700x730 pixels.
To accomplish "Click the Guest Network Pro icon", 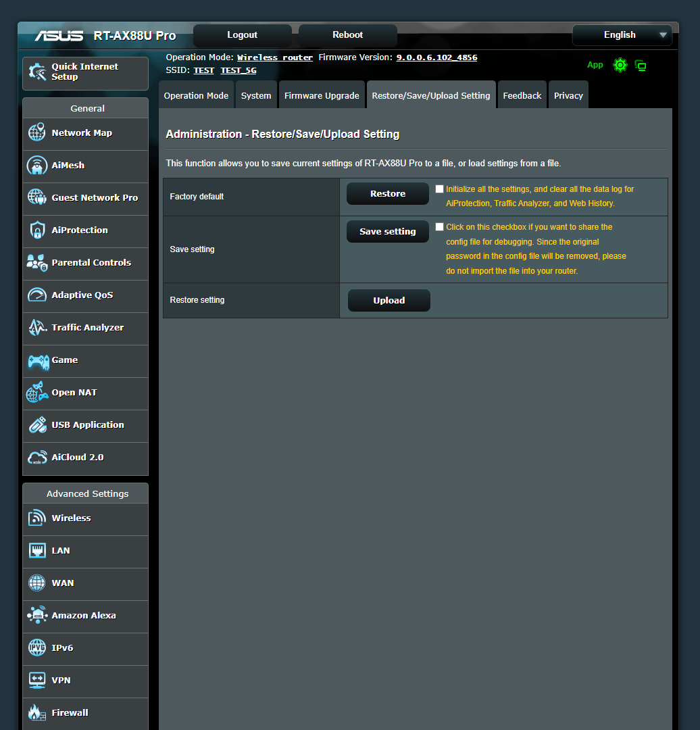I will [36, 197].
